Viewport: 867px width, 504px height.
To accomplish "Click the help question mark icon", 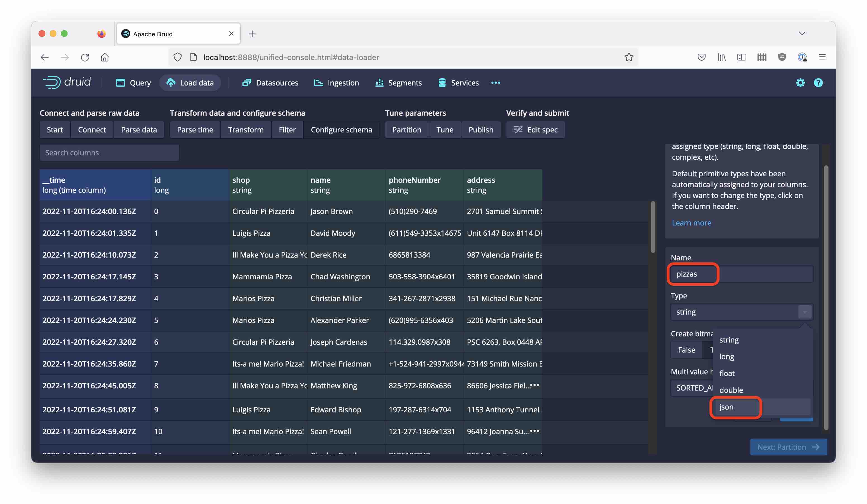I will (x=818, y=83).
